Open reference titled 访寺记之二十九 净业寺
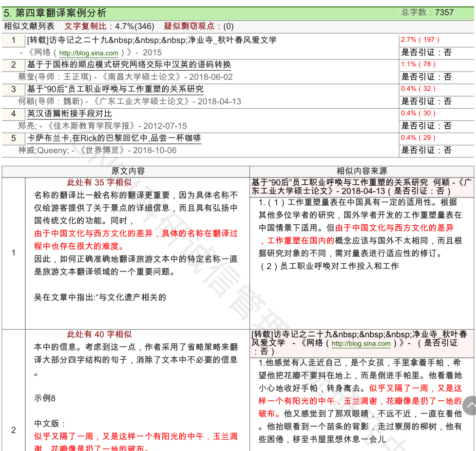Screen dimensions: 476x451 [152, 40]
